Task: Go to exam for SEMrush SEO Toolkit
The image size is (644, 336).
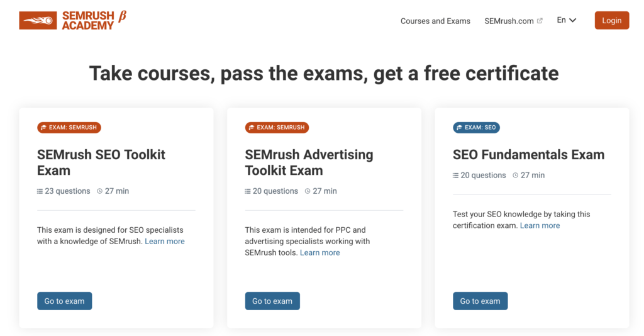Action: (64, 301)
